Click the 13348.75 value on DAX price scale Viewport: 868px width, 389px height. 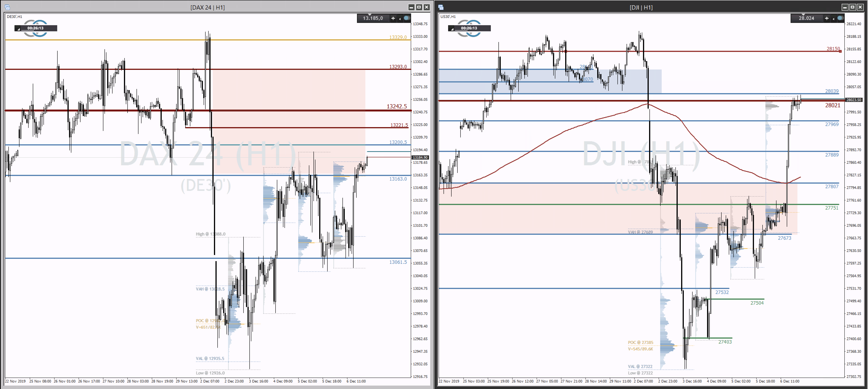tap(420, 24)
